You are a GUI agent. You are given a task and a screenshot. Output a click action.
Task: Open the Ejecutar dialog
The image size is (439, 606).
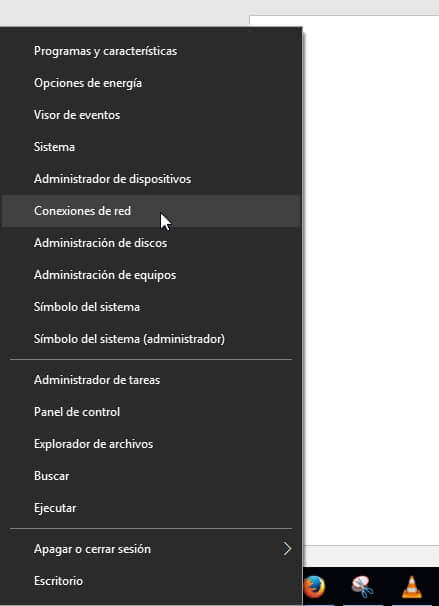coord(151,508)
